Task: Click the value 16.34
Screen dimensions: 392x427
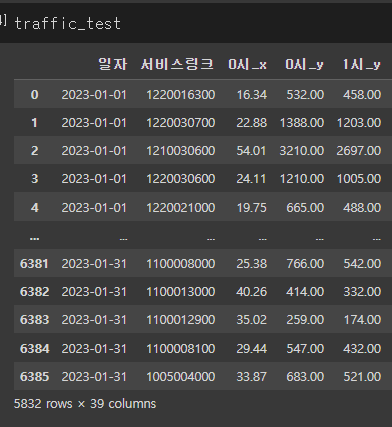Action: (252, 95)
